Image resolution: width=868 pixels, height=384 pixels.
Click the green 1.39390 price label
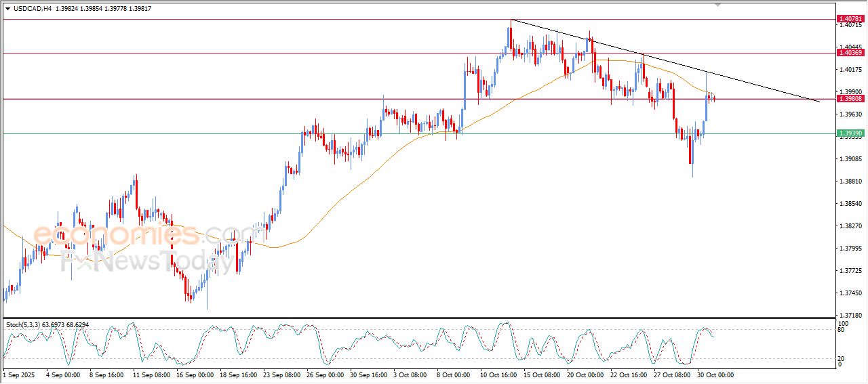tap(850, 133)
